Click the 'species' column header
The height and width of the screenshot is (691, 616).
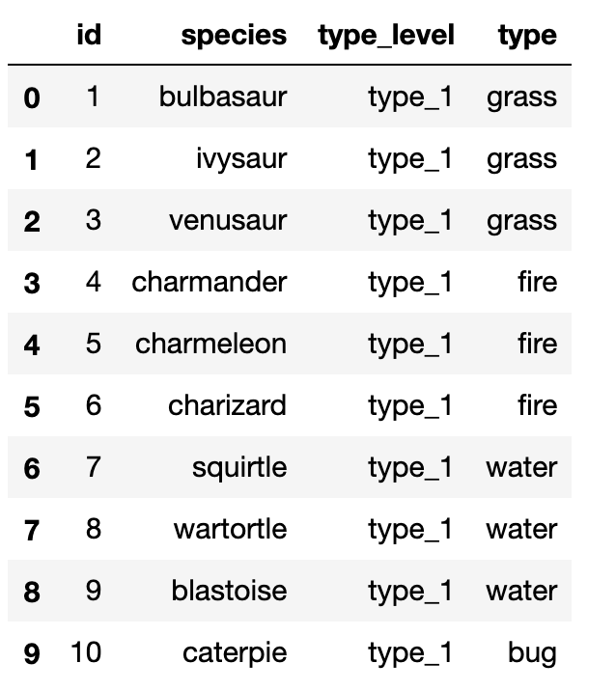[234, 36]
